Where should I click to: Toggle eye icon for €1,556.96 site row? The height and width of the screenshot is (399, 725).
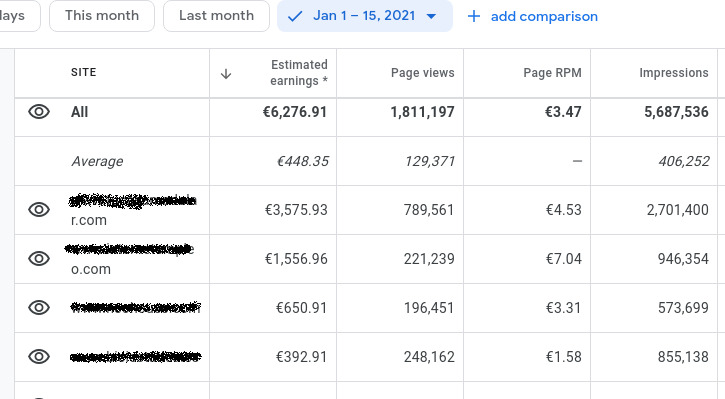click(39, 258)
